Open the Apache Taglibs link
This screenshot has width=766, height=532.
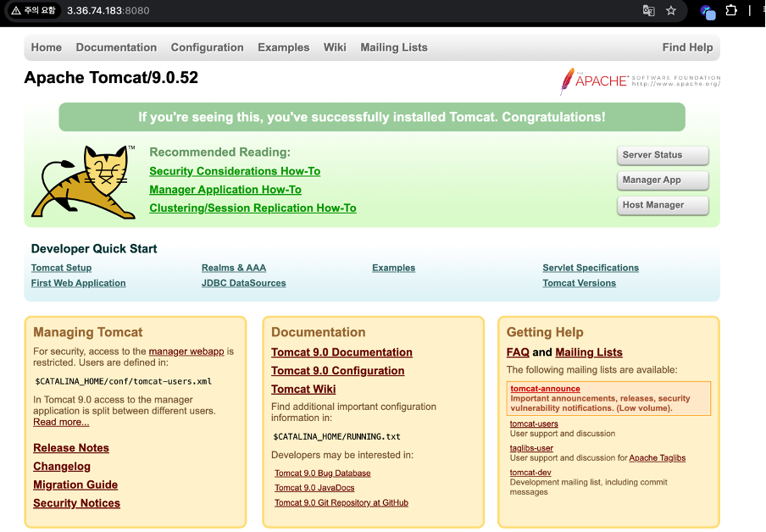(657, 457)
